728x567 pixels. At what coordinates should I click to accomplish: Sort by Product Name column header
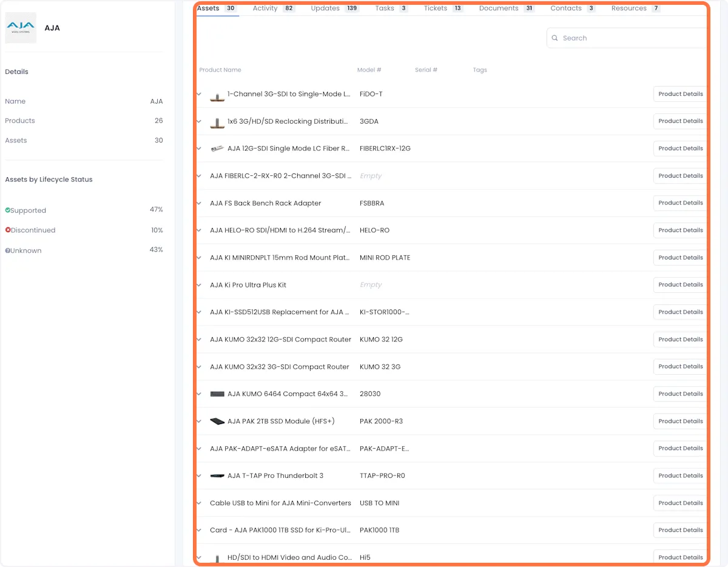(220, 70)
